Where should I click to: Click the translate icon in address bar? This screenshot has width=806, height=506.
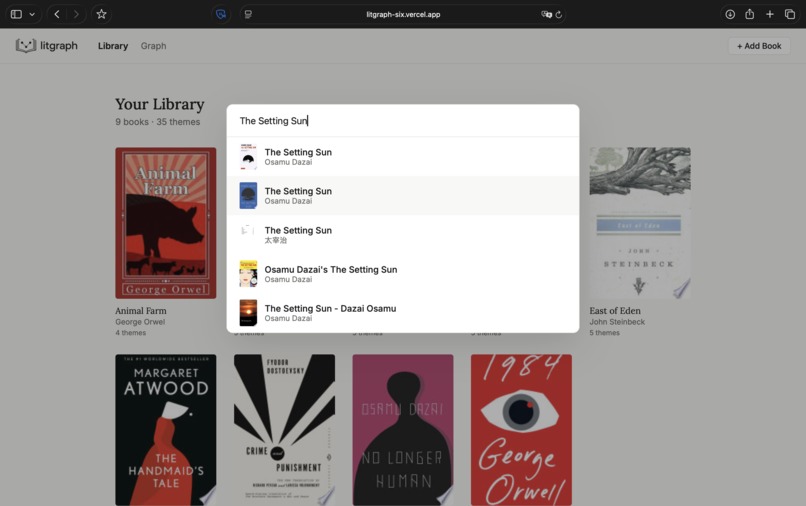[546, 14]
